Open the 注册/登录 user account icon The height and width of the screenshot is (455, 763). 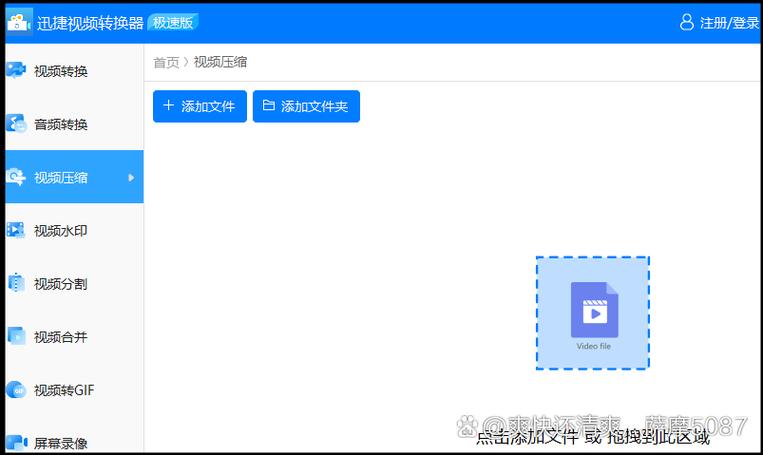click(x=687, y=22)
